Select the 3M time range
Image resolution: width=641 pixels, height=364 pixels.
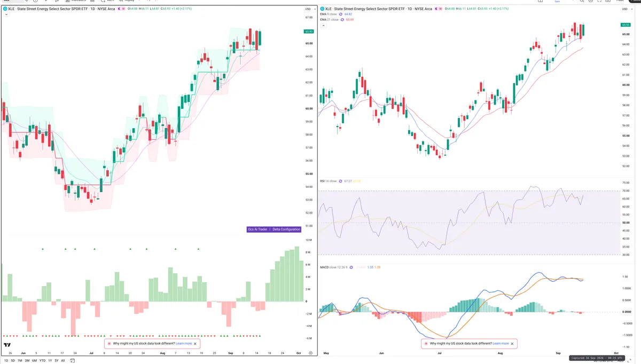[27, 360]
